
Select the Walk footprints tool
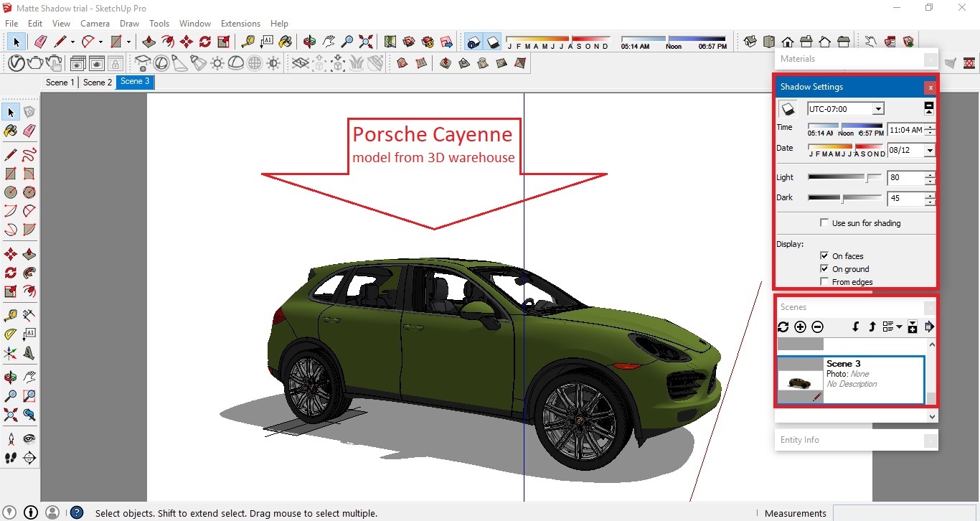pyautogui.click(x=11, y=458)
